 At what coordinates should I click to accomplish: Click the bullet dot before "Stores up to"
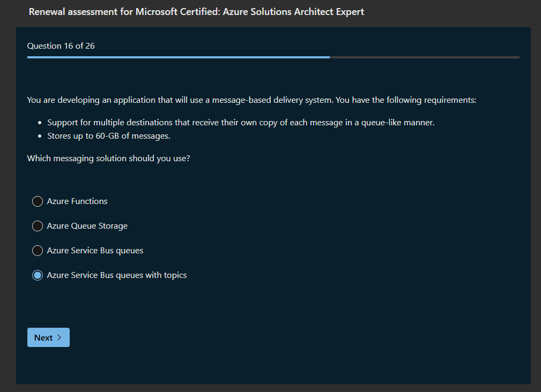[x=40, y=137]
